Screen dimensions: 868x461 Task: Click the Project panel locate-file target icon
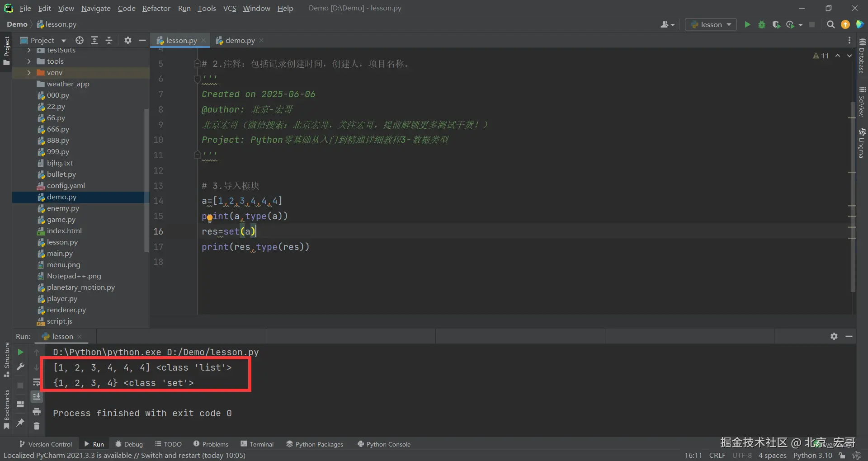pos(80,40)
